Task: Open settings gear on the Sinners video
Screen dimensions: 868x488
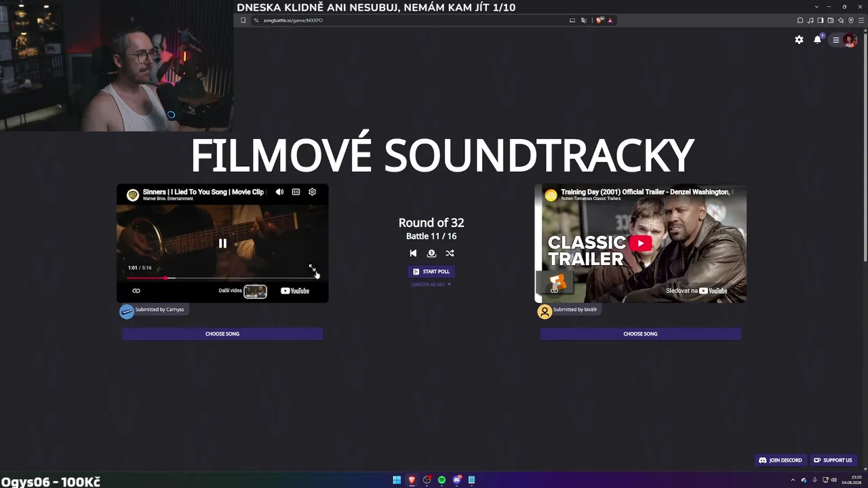Action: point(312,192)
